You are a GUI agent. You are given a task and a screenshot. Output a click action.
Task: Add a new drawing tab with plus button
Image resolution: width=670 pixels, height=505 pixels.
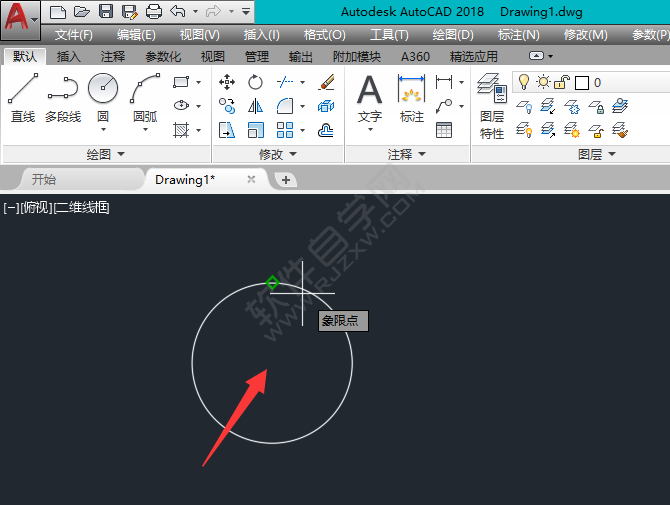tap(286, 180)
